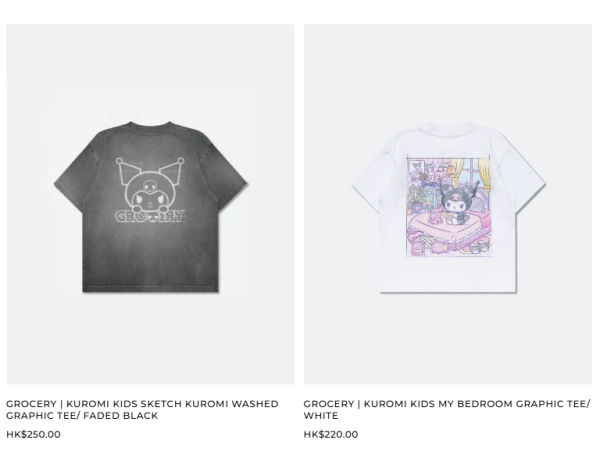The height and width of the screenshot is (472, 600).
Task: Click the collar of the white tee
Action: point(448,127)
